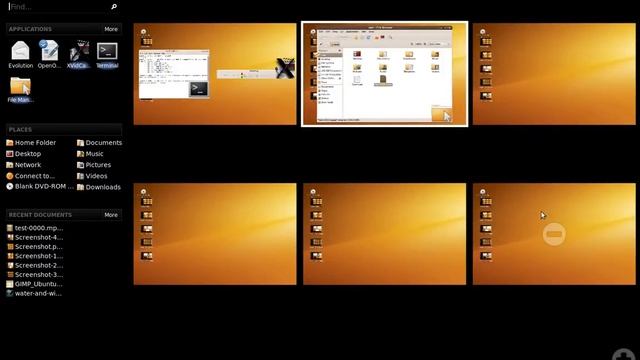
Task: Open Connect to... place
Action: point(30,176)
